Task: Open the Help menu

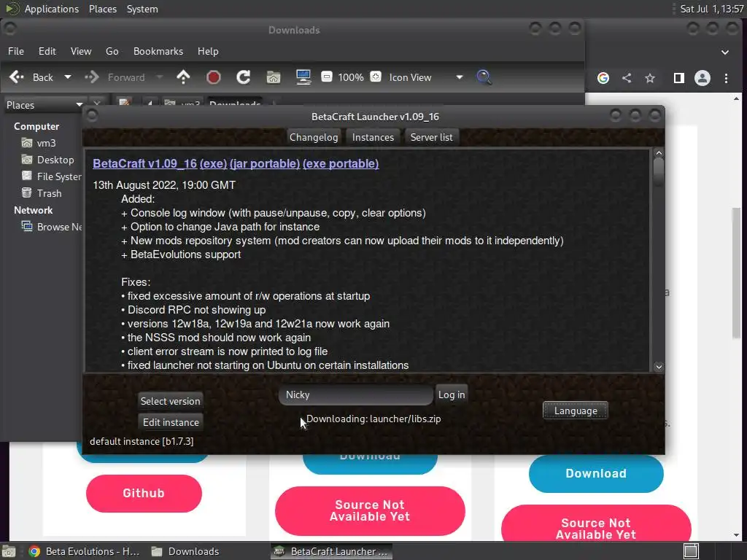Action: (208, 51)
